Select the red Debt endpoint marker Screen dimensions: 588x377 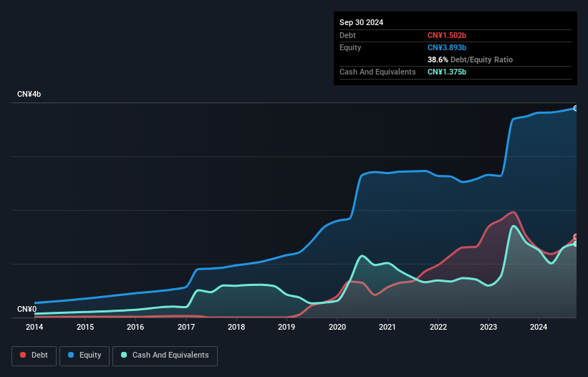[x=576, y=237]
